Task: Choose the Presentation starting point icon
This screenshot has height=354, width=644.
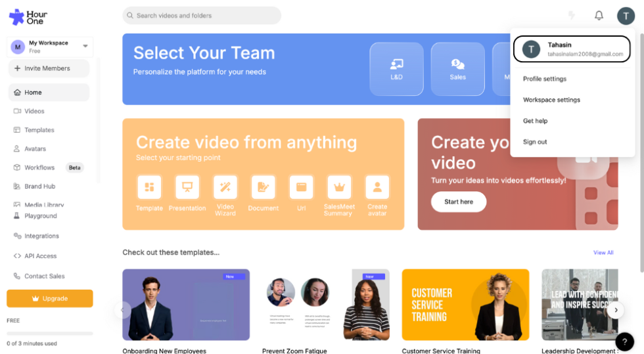Action: [x=187, y=187]
